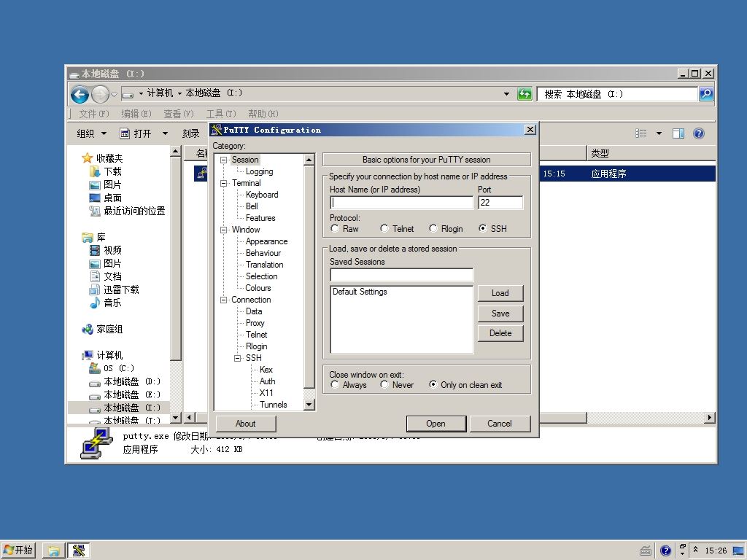Select the Homegroup (家庭组) item
Image resolution: width=747 pixels, height=560 pixels.
102,329
